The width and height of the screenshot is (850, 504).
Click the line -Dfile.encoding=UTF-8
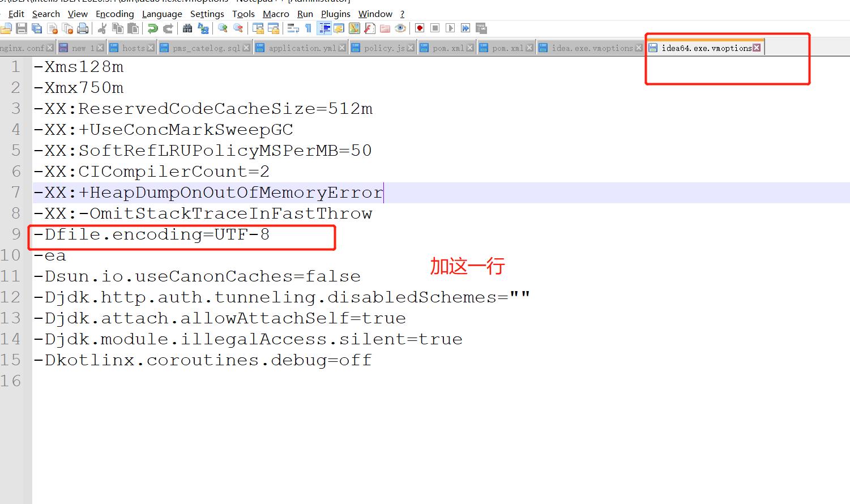point(151,234)
